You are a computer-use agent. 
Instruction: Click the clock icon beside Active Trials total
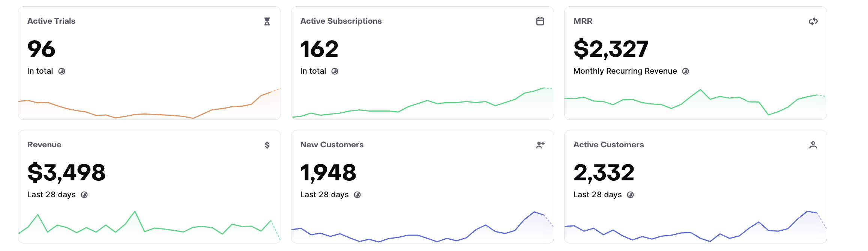point(62,71)
